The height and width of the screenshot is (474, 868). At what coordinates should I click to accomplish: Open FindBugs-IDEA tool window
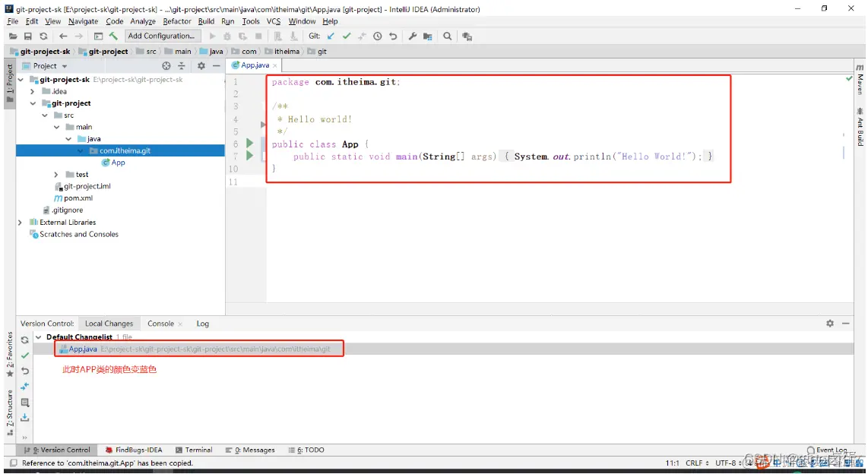click(x=134, y=450)
